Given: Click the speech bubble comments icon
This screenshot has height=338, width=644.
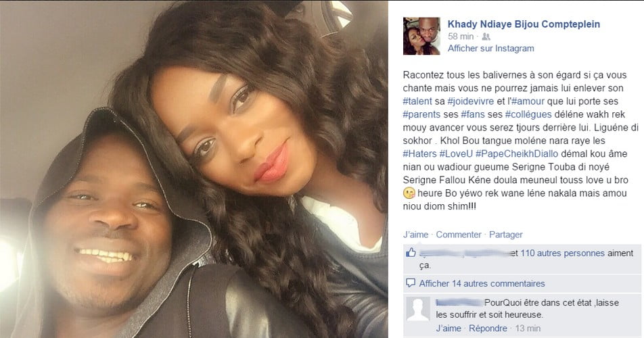Looking at the screenshot, I should tap(411, 283).
